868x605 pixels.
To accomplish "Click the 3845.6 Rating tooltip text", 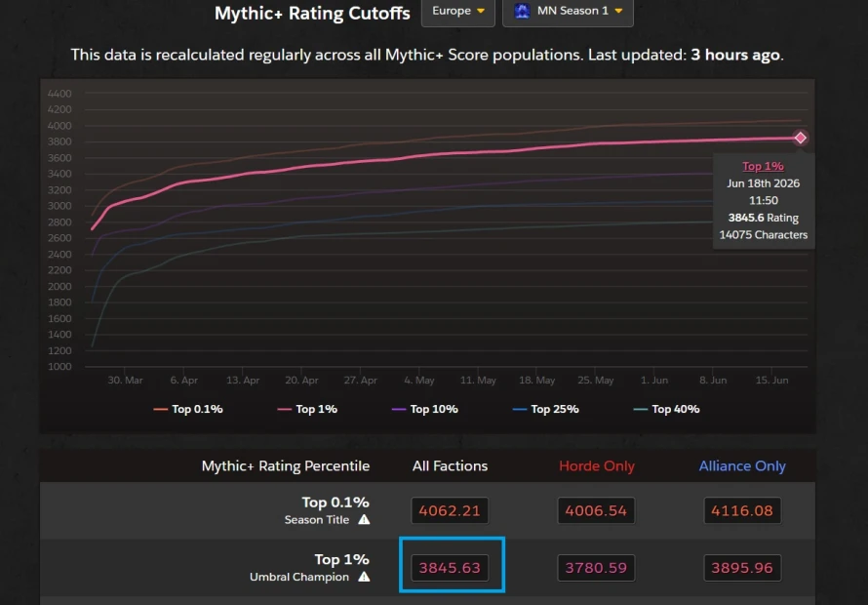I will pos(763,218).
